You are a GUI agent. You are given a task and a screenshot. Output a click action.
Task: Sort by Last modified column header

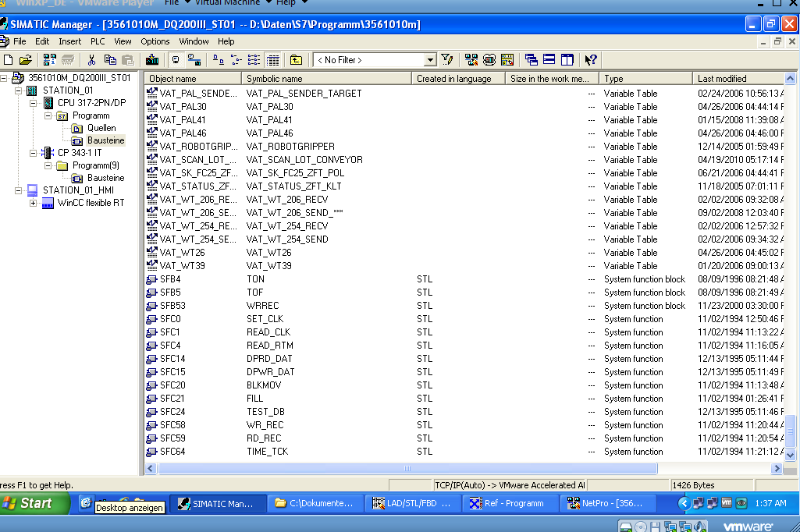(x=738, y=79)
